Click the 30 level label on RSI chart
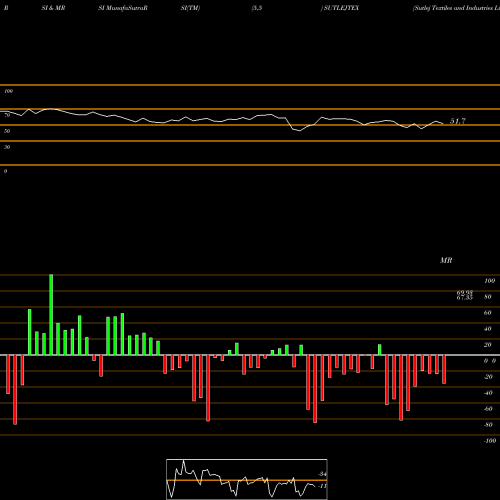Screen dimensions: 500x500 click(7, 147)
